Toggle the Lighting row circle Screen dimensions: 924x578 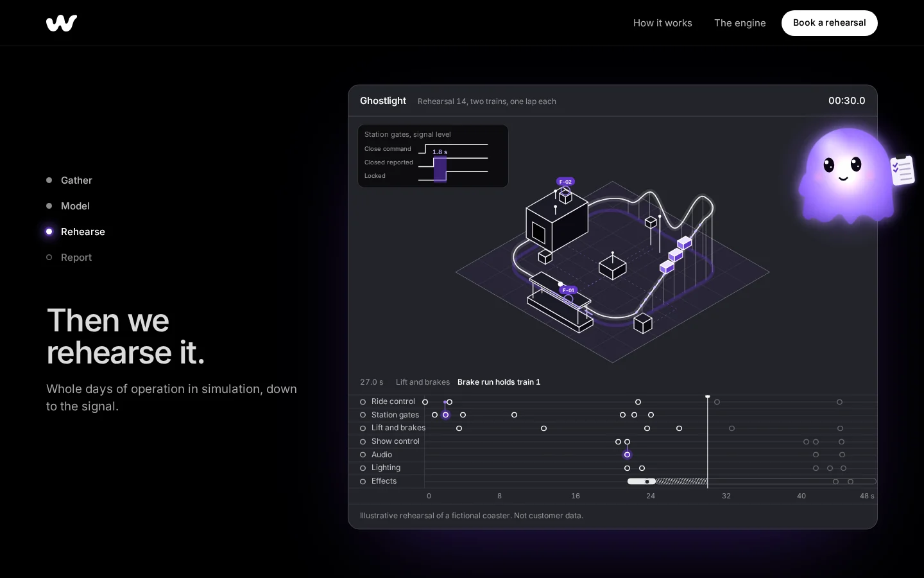click(x=363, y=468)
